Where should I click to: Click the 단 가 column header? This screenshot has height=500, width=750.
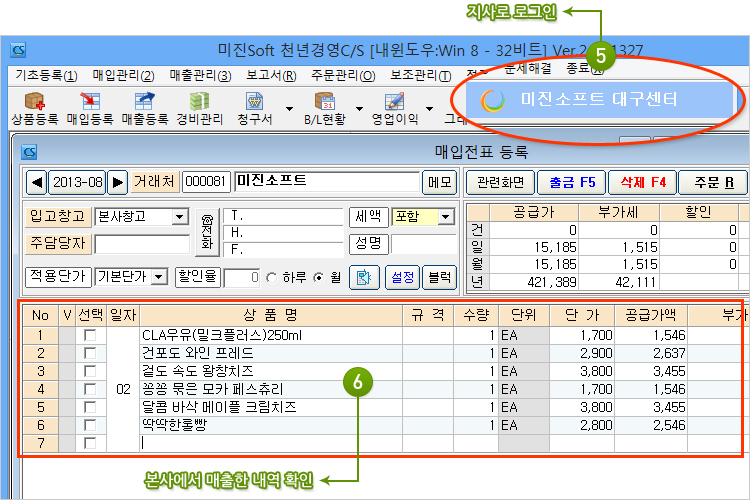[582, 315]
